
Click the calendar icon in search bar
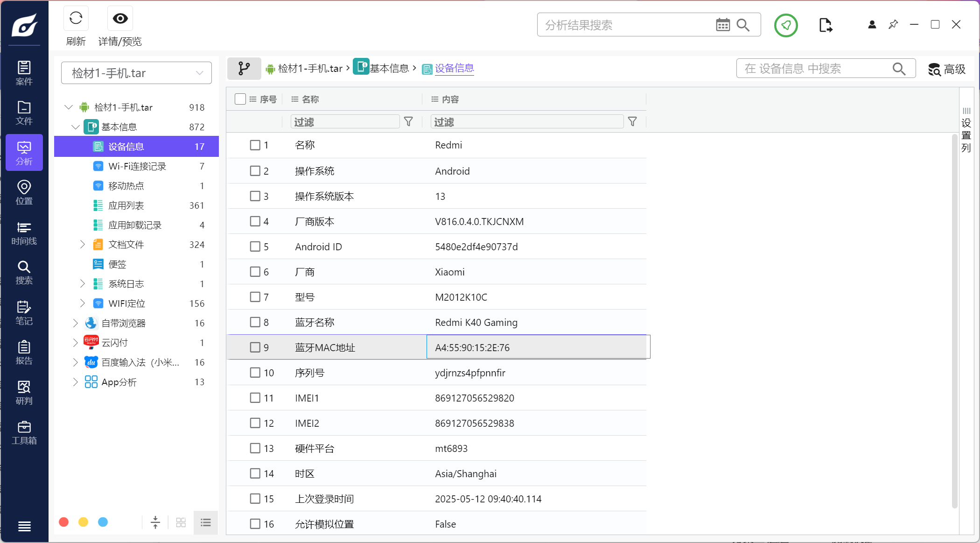coord(722,25)
